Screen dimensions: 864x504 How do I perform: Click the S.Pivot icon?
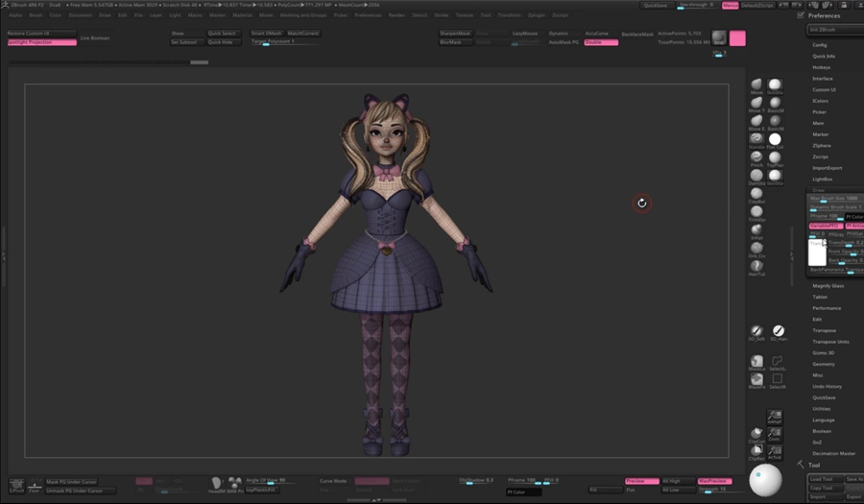point(16,485)
